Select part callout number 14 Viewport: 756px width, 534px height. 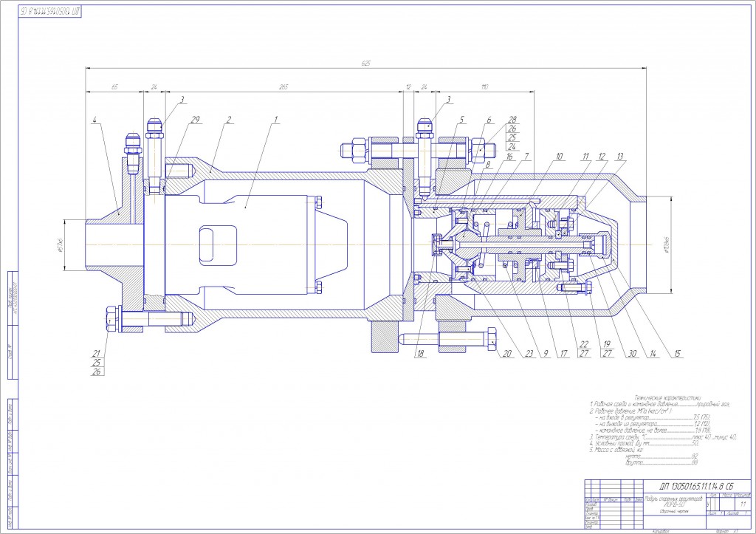point(653,354)
